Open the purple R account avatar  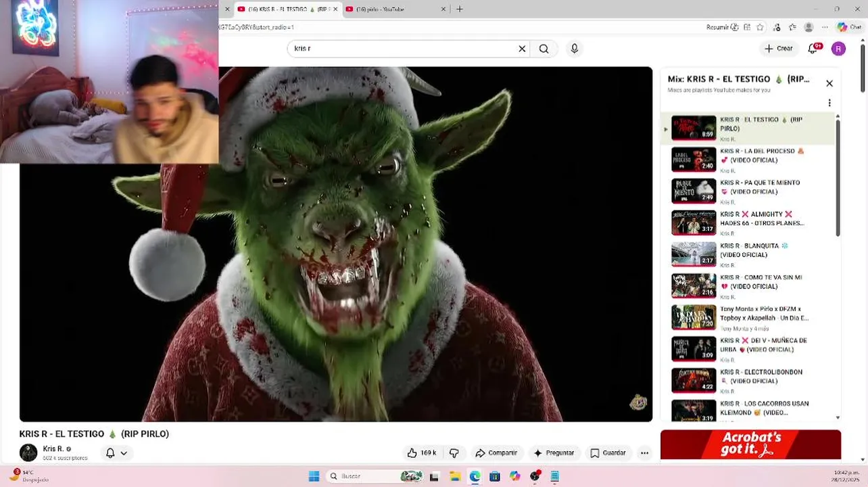coord(838,49)
